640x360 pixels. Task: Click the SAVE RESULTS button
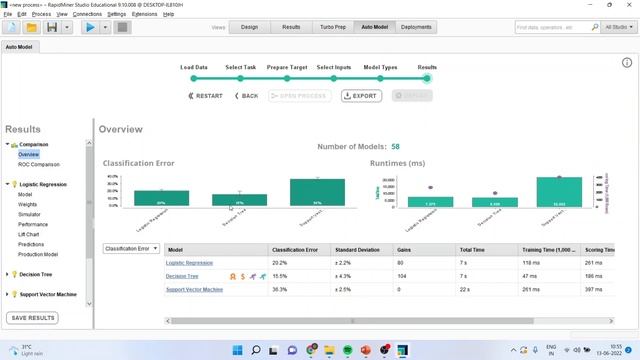pyautogui.click(x=33, y=318)
